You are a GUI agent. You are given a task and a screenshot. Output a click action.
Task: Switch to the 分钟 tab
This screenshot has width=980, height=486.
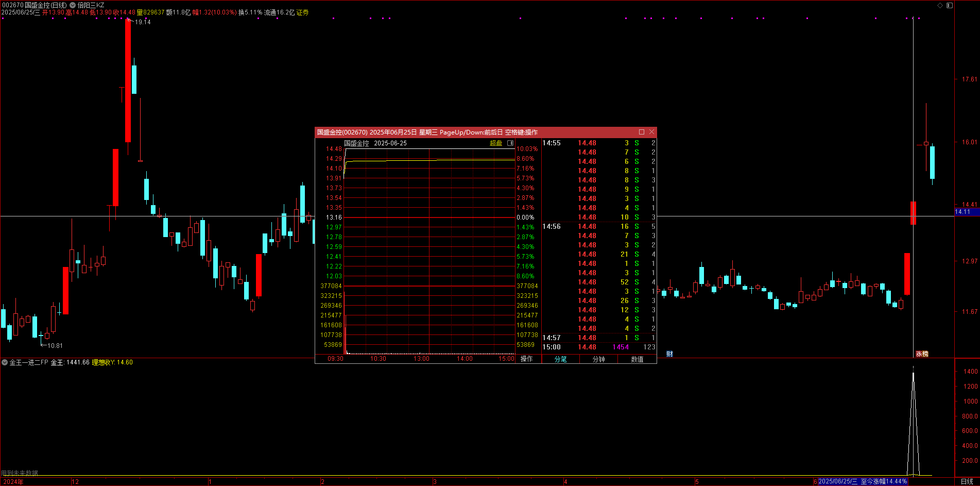point(598,359)
